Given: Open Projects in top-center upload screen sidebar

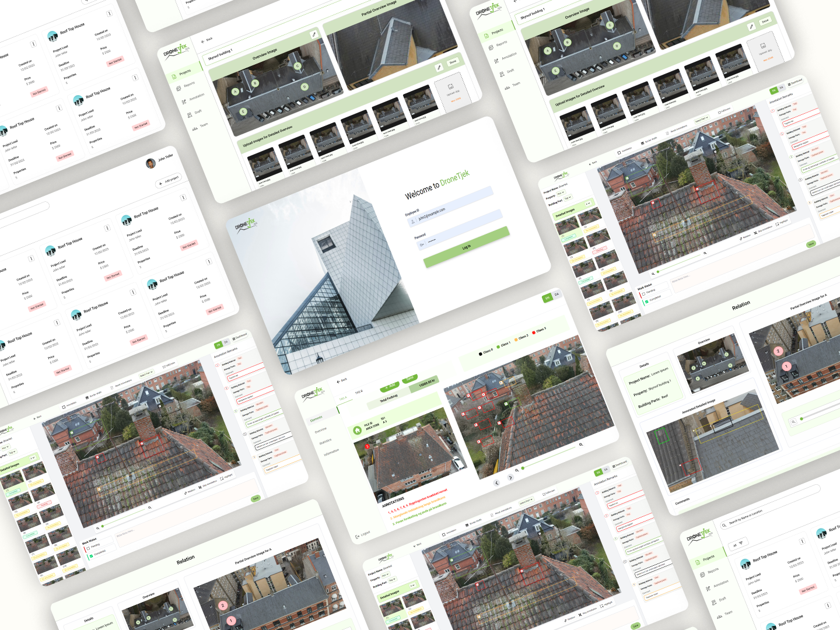Looking at the screenshot, I should point(183,73).
